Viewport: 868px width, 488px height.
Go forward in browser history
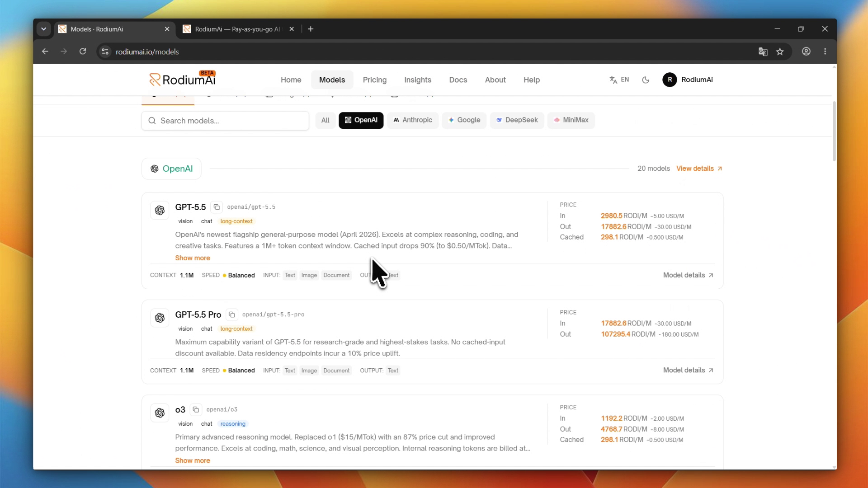(64, 52)
